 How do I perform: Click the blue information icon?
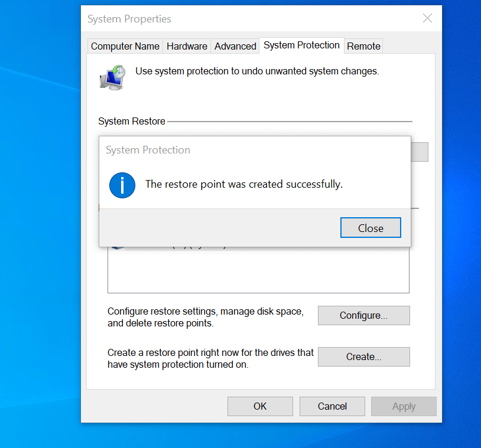coord(122,185)
